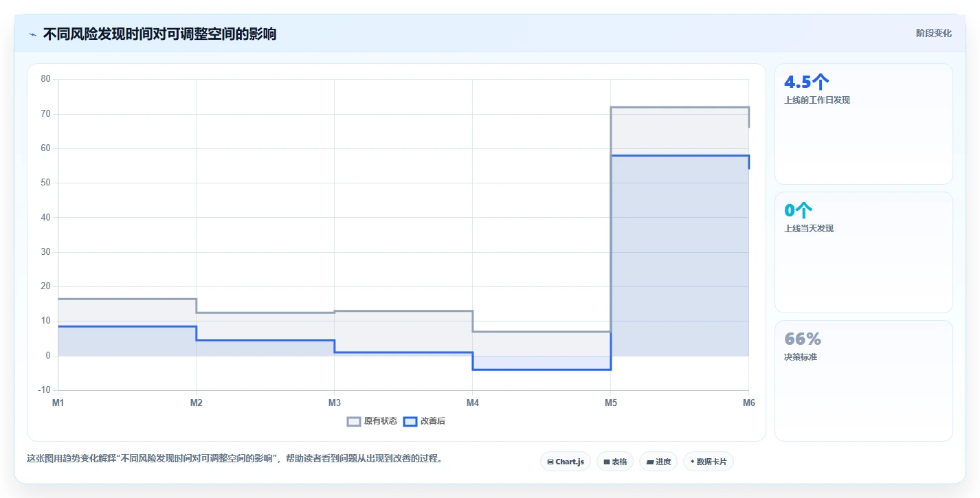The height and width of the screenshot is (498, 980).
Task: Click the blue 改善后 legend swatch
Action: 410,421
